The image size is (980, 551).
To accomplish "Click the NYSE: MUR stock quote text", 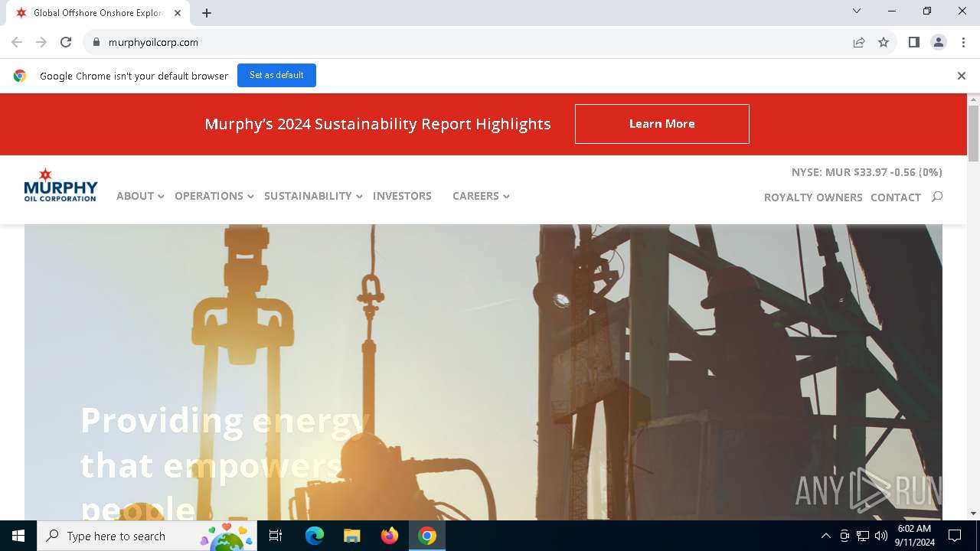I will pyautogui.click(x=867, y=172).
